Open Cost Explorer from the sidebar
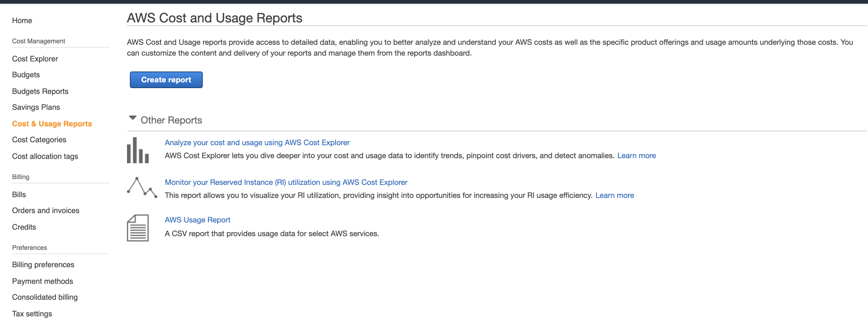 click(x=35, y=59)
